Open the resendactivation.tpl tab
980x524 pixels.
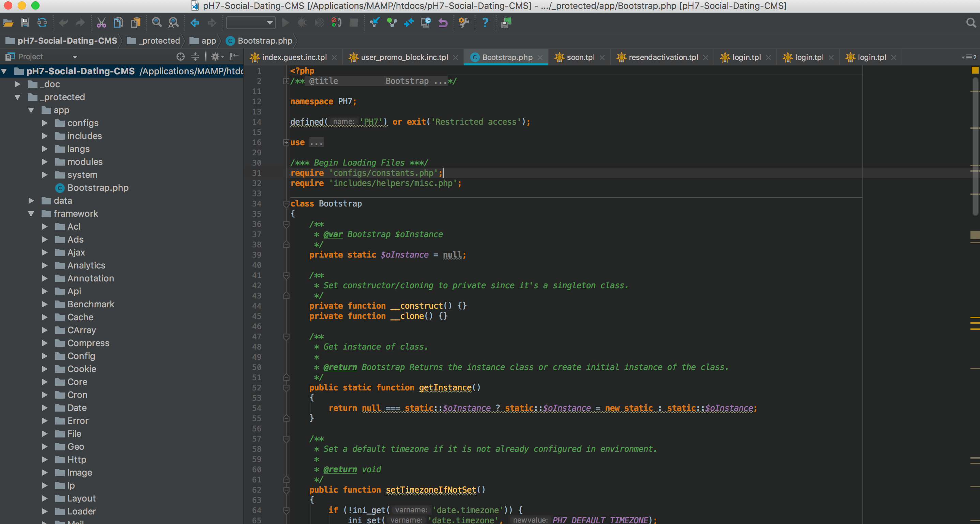pos(663,57)
